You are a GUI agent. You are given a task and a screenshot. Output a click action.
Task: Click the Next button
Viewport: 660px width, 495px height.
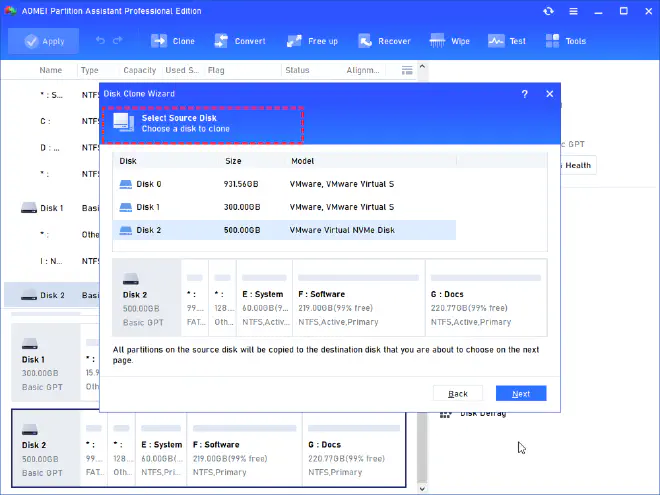521,393
